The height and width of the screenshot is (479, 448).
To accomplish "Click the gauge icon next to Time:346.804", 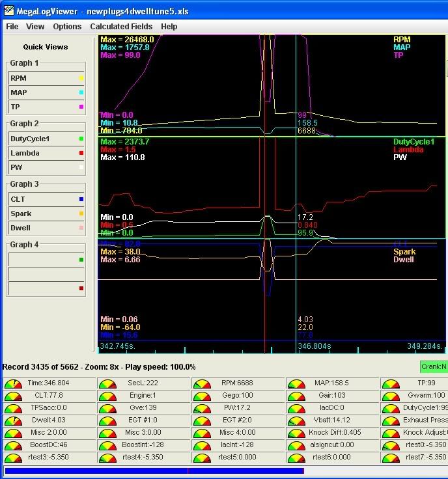I will (x=13, y=384).
